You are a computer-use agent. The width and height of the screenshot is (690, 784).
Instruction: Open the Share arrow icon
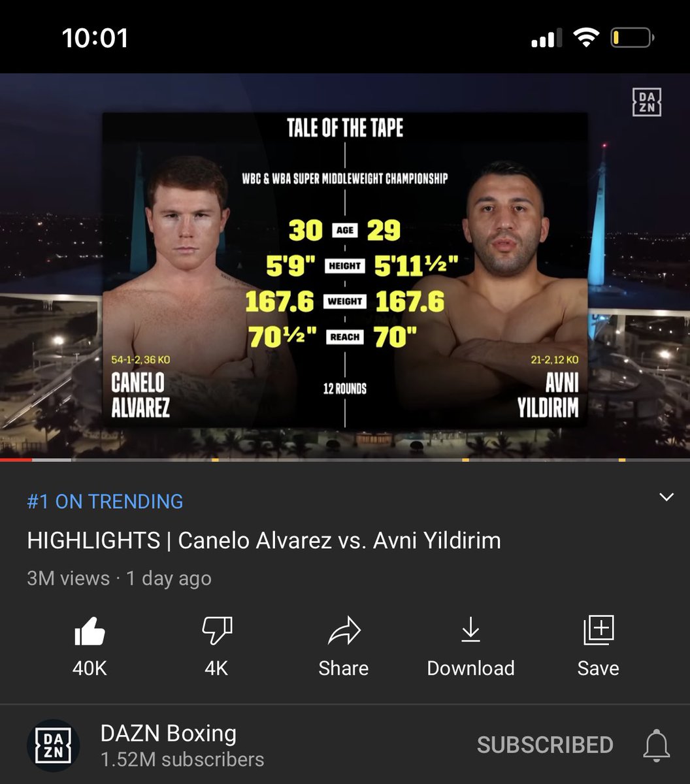(x=344, y=631)
